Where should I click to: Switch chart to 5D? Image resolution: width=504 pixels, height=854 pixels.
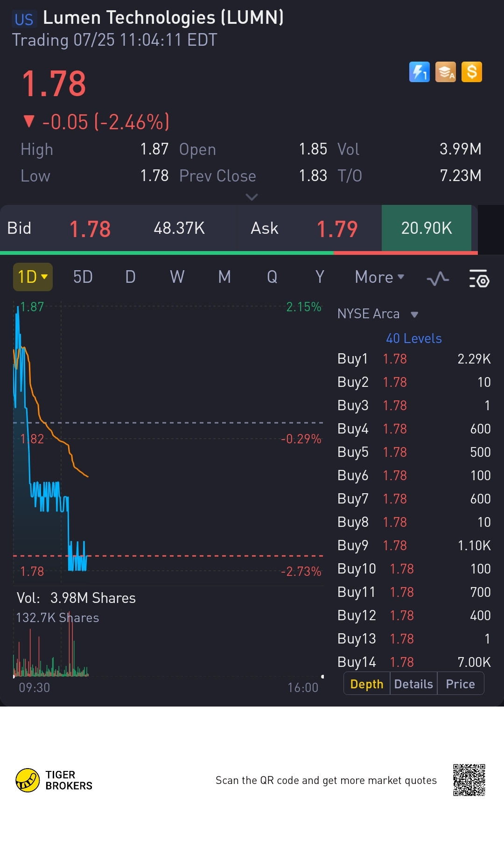click(x=83, y=277)
